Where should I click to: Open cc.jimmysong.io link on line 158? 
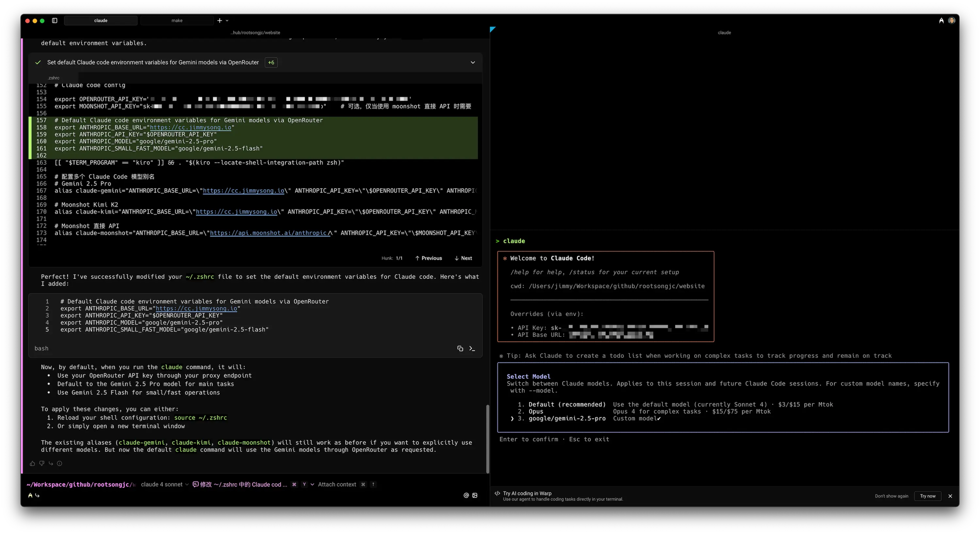click(190, 127)
